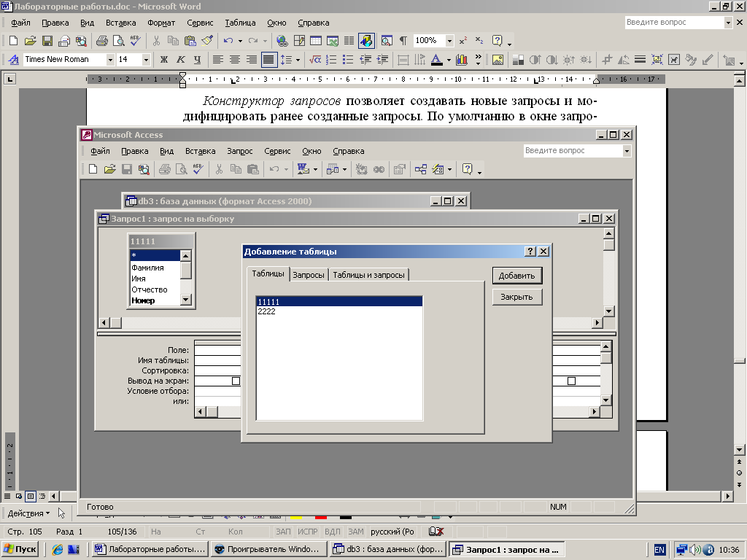
Task: Toggle Italic (К) formatting in Word
Action: (x=181, y=60)
